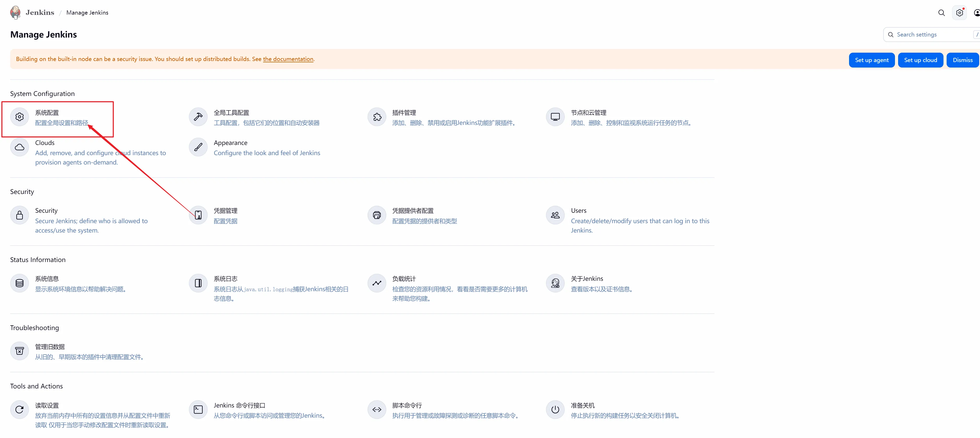The image size is (980, 438).
Task: Click the Manage Jenkins breadcrumb item
Action: [x=87, y=13]
